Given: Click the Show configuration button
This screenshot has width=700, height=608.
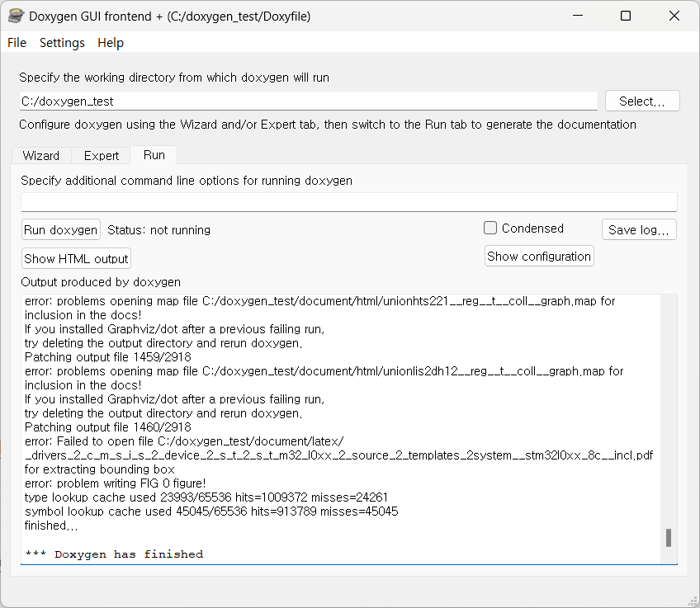Looking at the screenshot, I should pos(539,256).
